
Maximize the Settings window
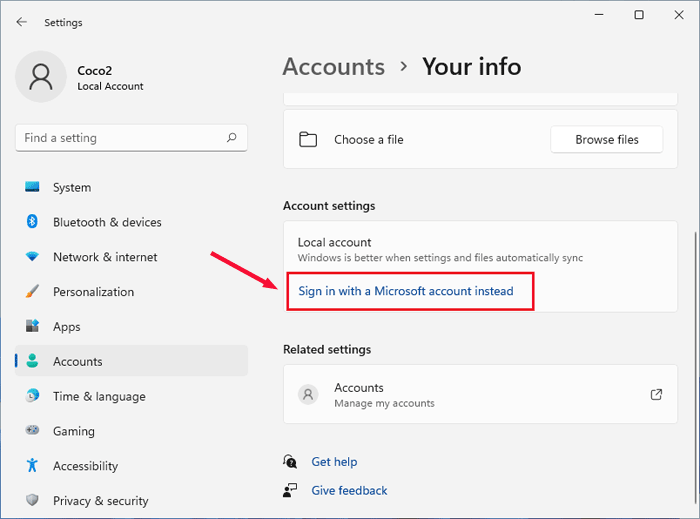point(639,15)
